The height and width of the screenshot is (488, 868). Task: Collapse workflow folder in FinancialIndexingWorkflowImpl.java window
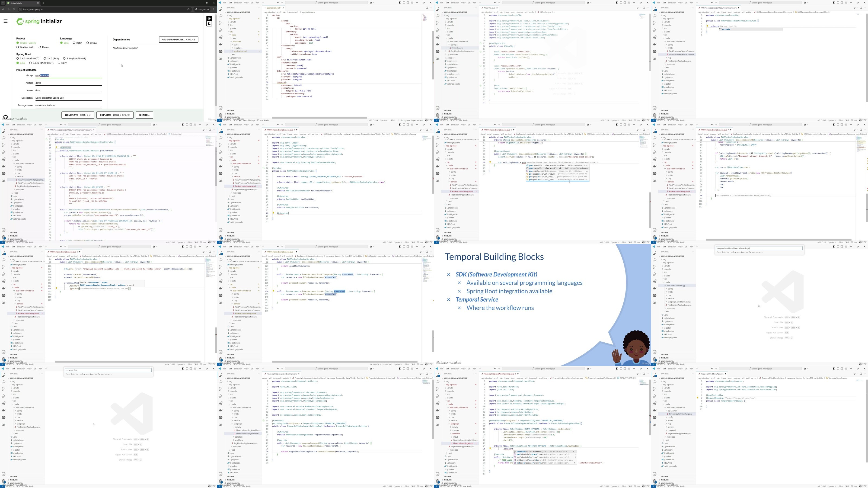coord(461,434)
